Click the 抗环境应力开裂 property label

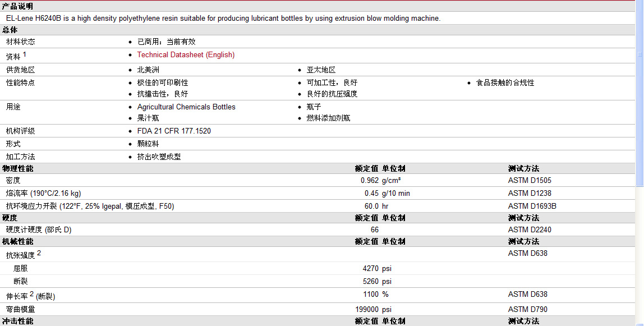click(90, 206)
